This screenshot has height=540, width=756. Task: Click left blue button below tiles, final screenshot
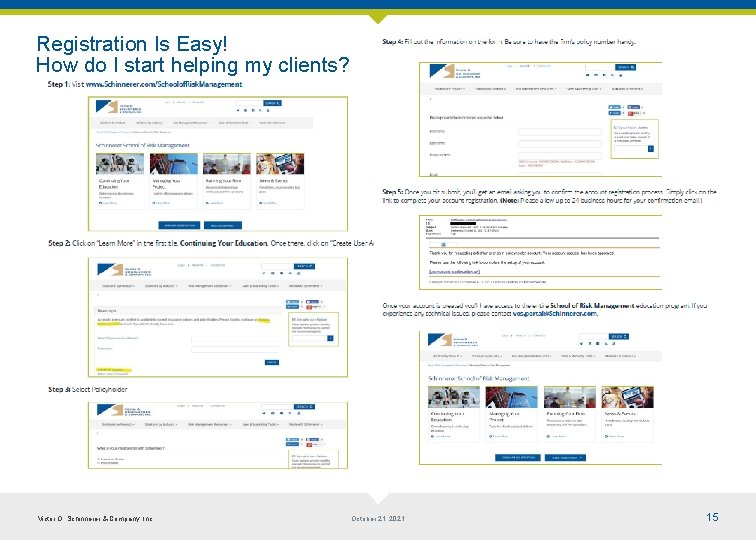(518, 458)
